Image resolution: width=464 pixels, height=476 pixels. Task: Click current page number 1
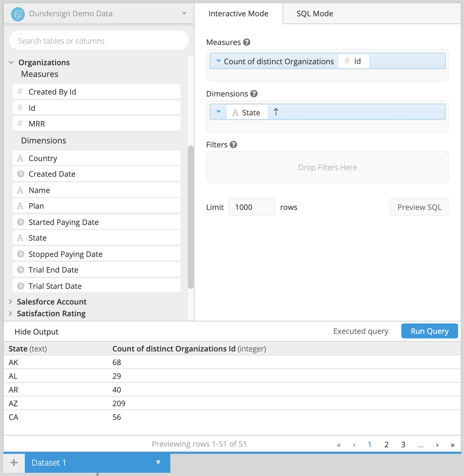[x=369, y=444]
